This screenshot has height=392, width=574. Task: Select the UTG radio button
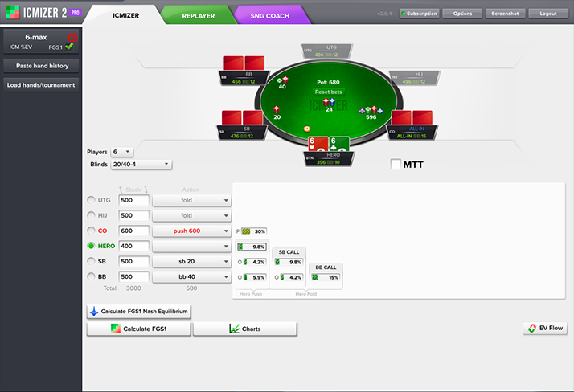[x=91, y=200]
